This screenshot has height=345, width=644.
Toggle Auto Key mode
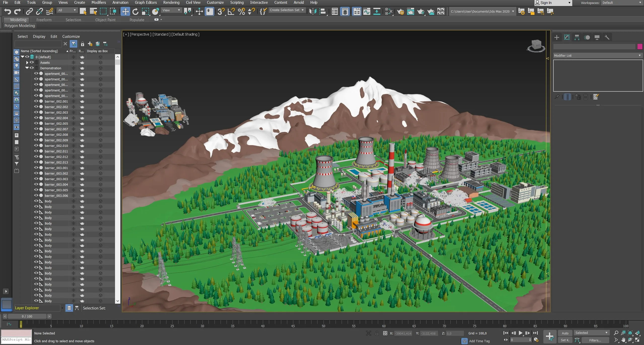565,333
